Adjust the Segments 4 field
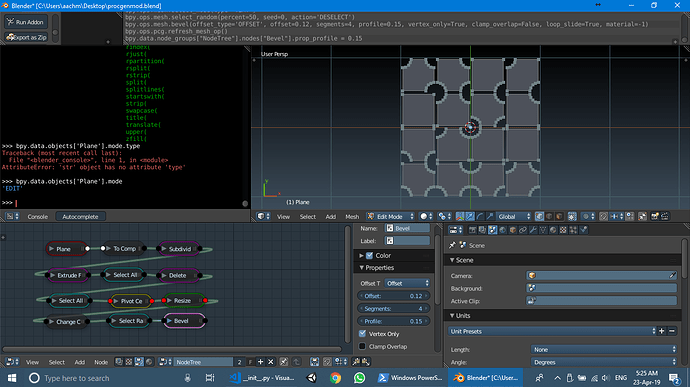 click(393, 309)
